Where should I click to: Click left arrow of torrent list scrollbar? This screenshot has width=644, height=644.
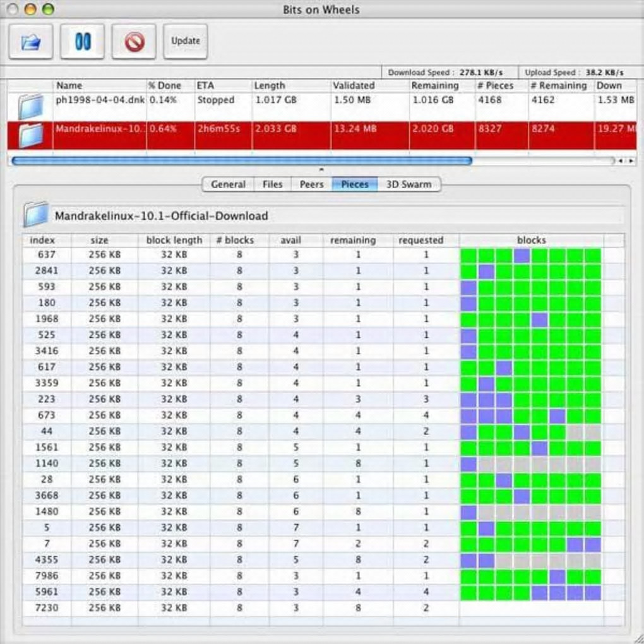[621, 161]
